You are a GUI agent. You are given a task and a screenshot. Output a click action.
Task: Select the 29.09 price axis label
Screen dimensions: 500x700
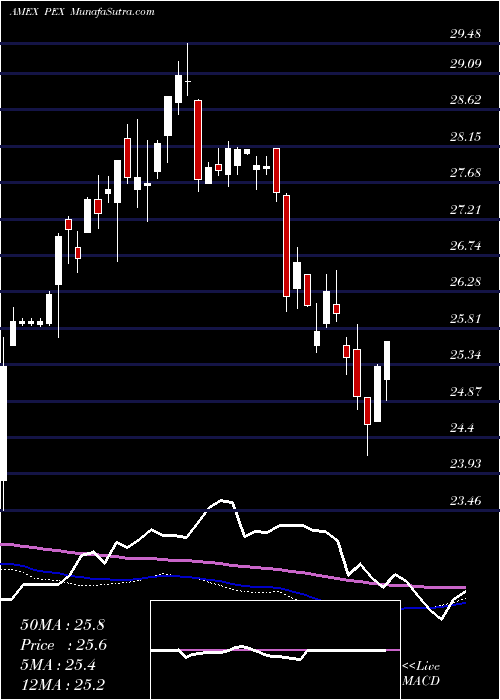(x=466, y=63)
